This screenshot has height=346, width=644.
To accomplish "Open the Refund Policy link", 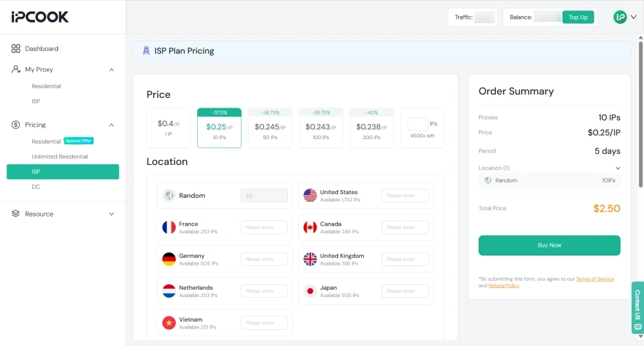I will point(504,285).
